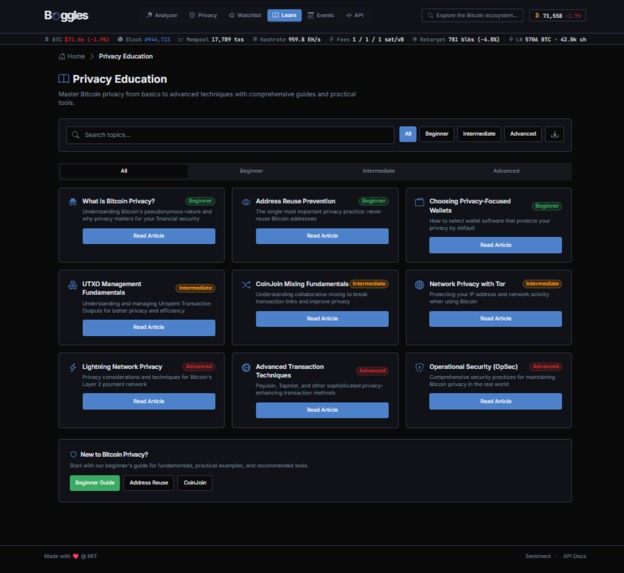Screen dimensions: 624x573
Task: Click the Advanced badge on Lightning Network Privacy
Action: [199, 366]
